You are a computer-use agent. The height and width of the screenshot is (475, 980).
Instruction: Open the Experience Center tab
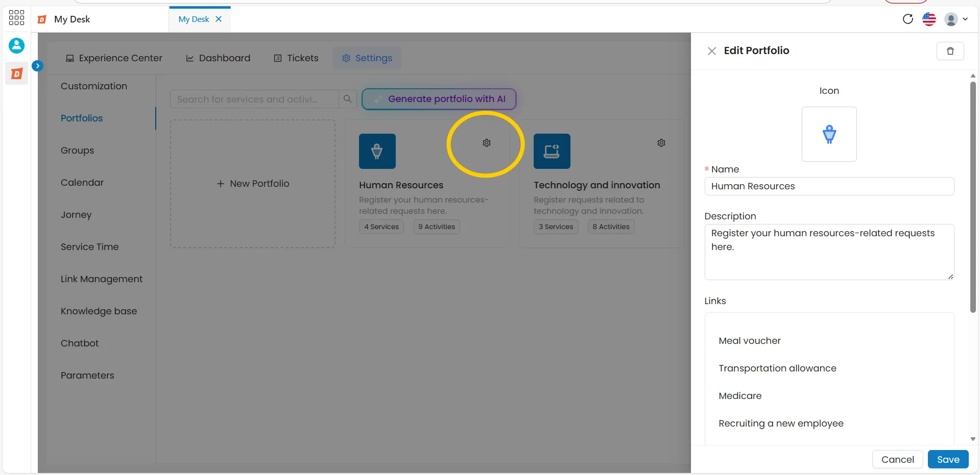[114, 58]
